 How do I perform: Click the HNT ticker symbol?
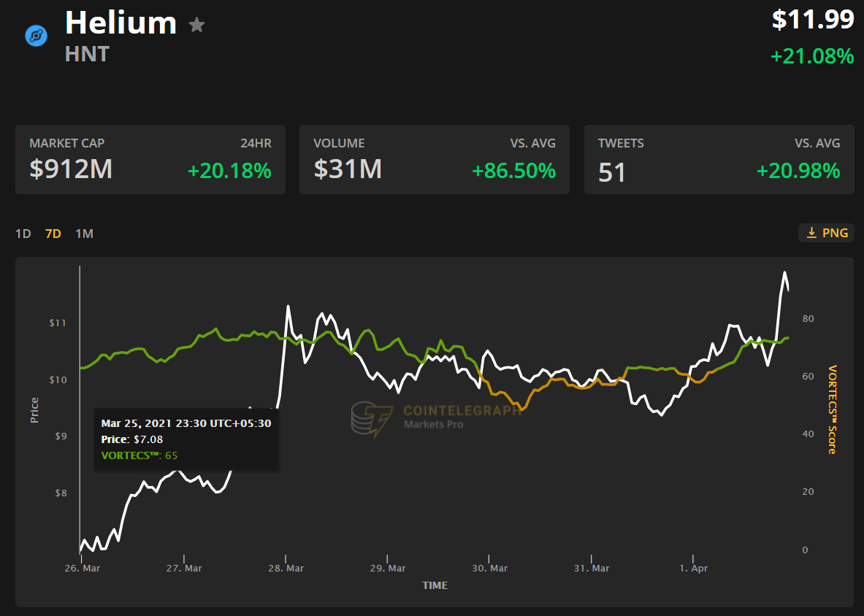pos(87,54)
